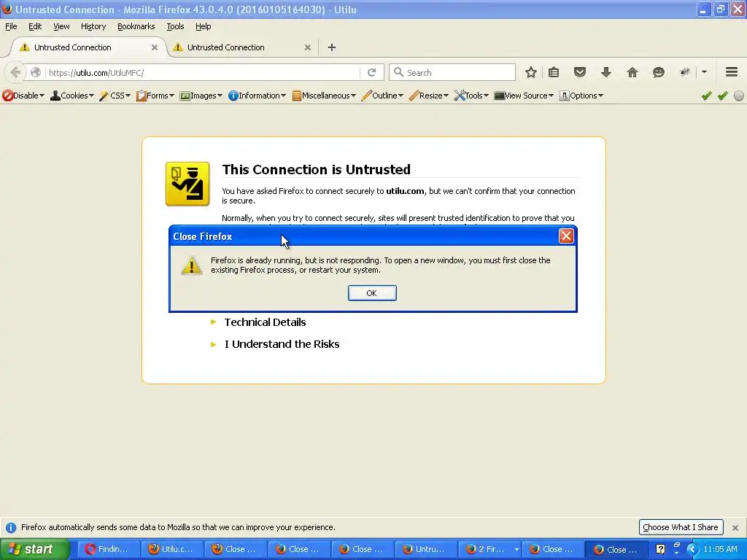This screenshot has width=747, height=560.
Task: Click the second green checkmark validation icon
Action: click(723, 96)
